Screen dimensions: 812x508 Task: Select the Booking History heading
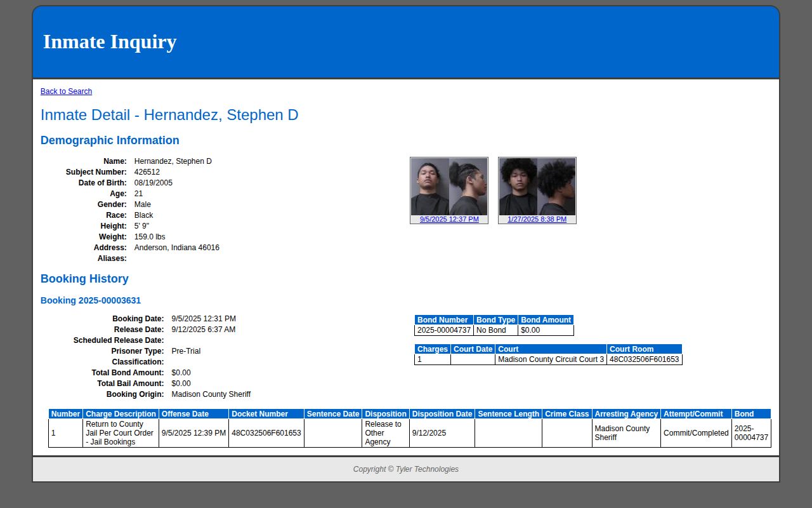click(x=84, y=279)
